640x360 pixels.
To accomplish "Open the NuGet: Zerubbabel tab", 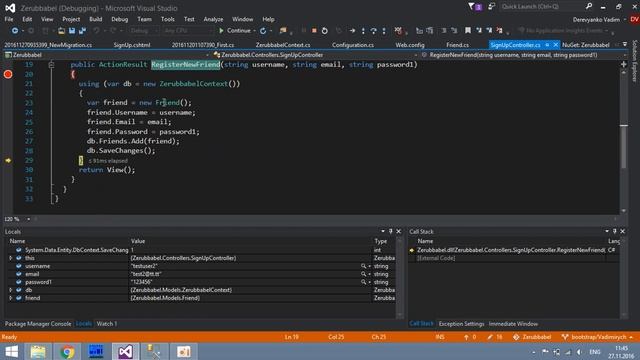I will tap(586, 45).
